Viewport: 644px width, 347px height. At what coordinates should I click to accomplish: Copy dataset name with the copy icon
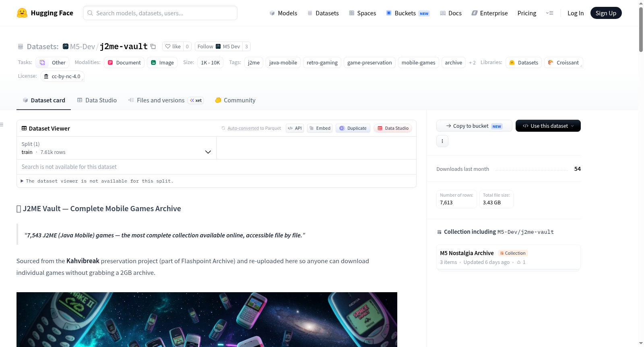tap(153, 46)
